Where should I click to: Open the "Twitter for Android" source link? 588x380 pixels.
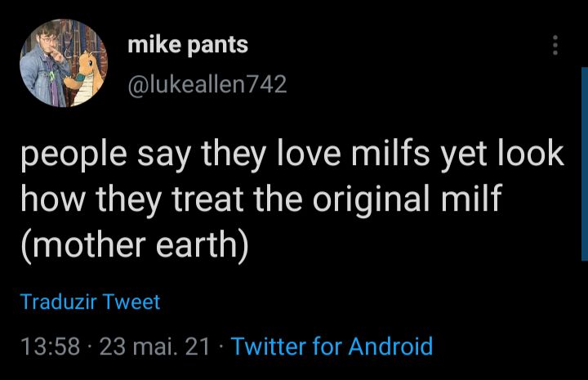point(332,346)
